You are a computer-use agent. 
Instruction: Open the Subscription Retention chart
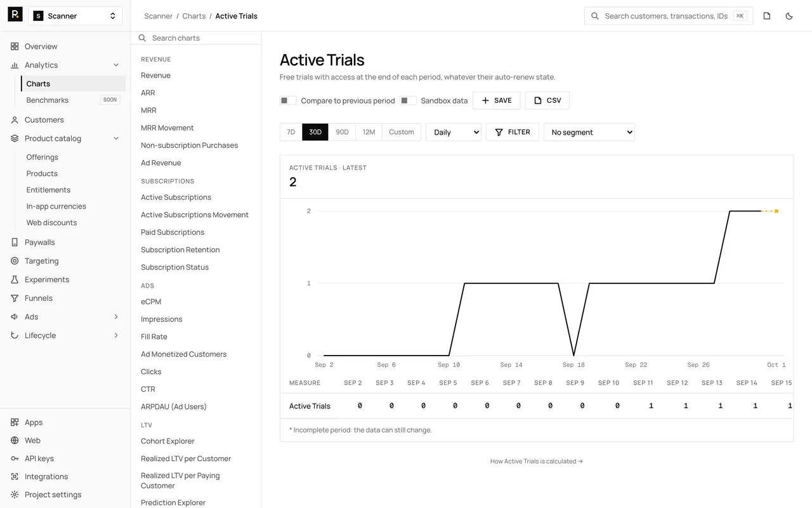coord(180,250)
